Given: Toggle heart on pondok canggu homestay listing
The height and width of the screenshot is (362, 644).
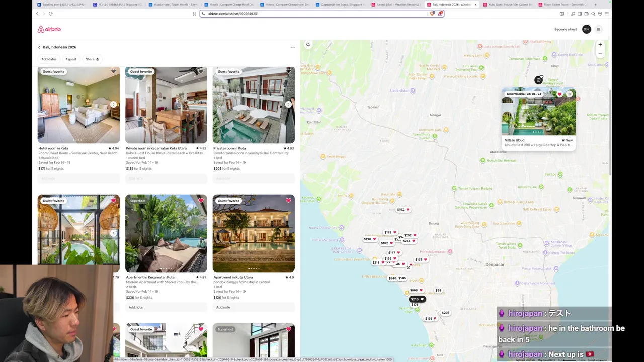Looking at the screenshot, I should coord(288,201).
